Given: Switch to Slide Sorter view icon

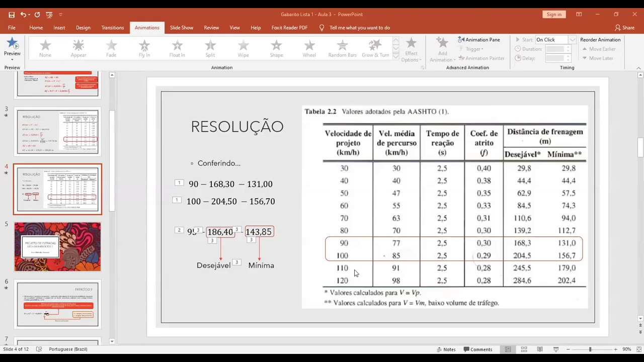Looking at the screenshot, I should [524, 349].
